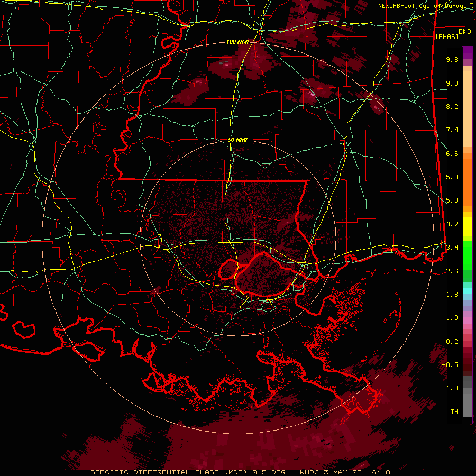
Task: Click the 0.5 DEG elevation text
Action: pyautogui.click(x=270, y=472)
